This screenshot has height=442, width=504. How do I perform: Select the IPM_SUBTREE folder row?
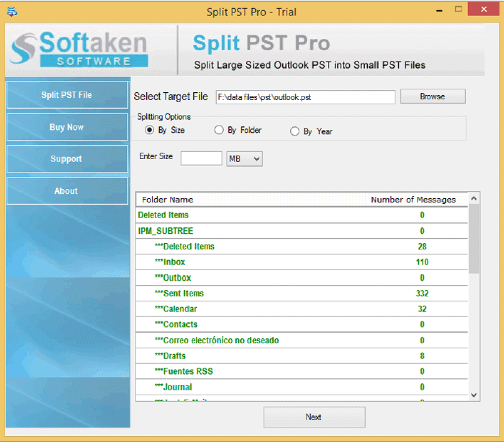165,231
